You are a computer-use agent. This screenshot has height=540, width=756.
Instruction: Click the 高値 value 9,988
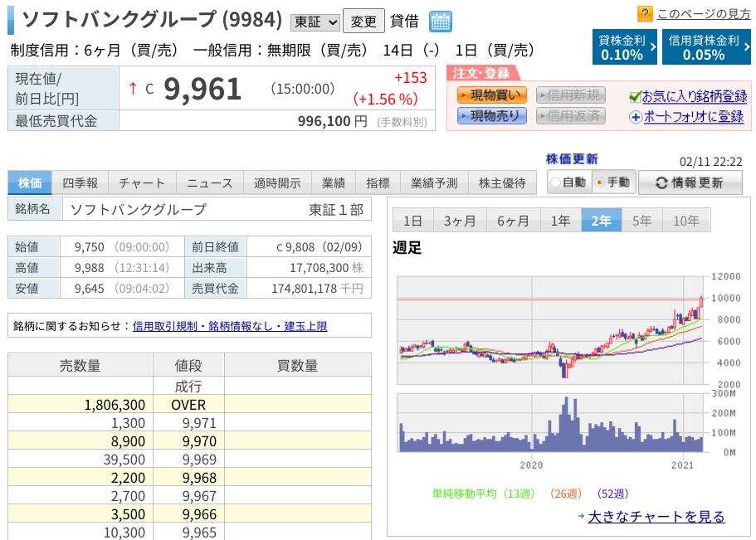89,268
